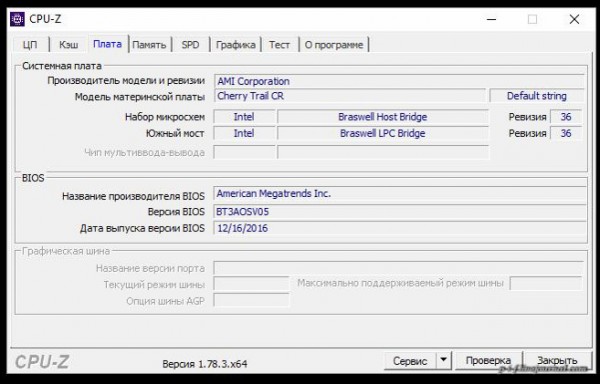The height and width of the screenshot is (384, 600).
Task: Select the Плата tab
Action: tap(108, 44)
